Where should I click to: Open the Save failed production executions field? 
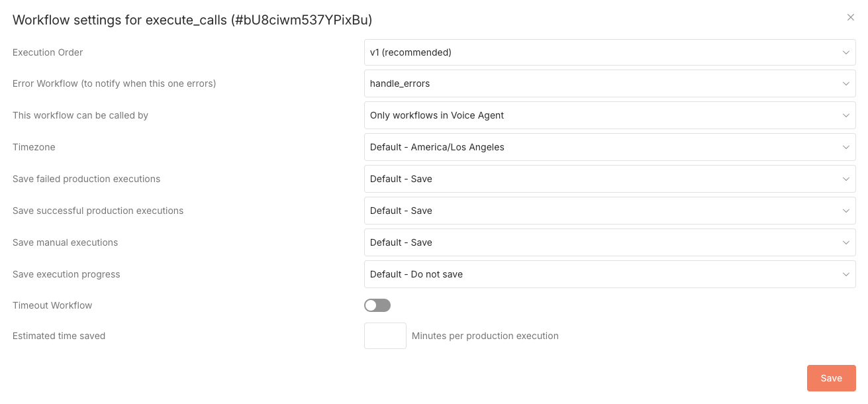tap(596, 179)
